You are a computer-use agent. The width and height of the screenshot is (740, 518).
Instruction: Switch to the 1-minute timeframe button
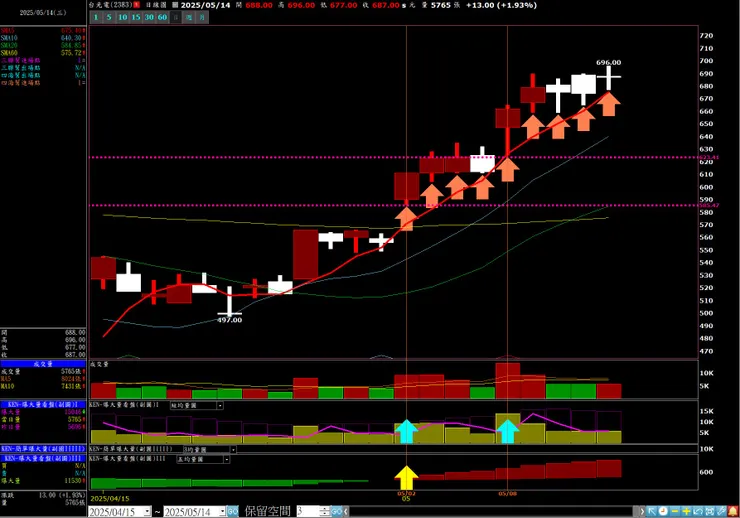96,17
